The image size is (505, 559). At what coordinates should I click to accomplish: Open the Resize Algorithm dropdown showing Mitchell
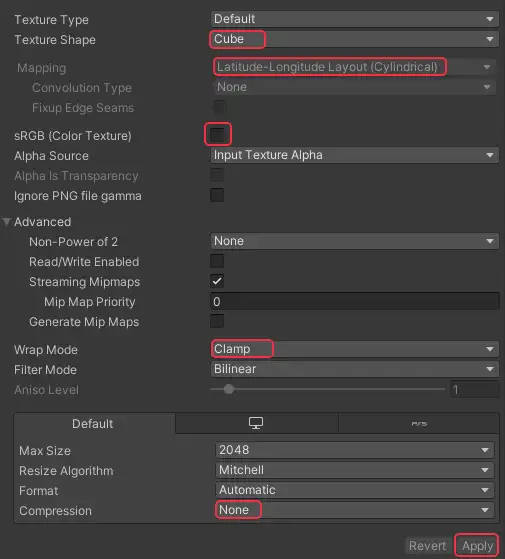pos(355,470)
